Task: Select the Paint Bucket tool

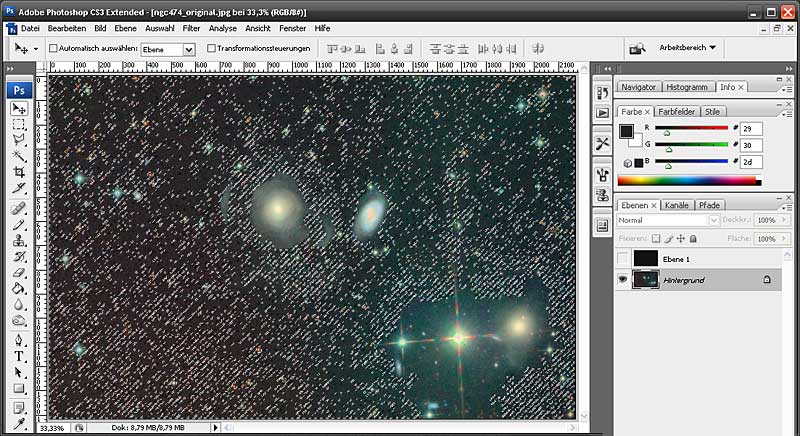Action: 19,289
